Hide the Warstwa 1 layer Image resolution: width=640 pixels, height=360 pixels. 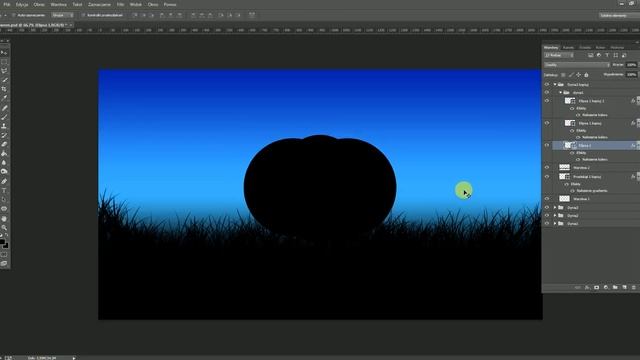547,199
